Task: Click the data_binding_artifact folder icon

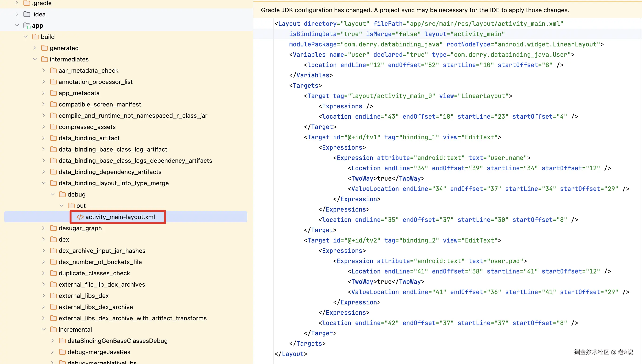Action: pyautogui.click(x=53, y=138)
